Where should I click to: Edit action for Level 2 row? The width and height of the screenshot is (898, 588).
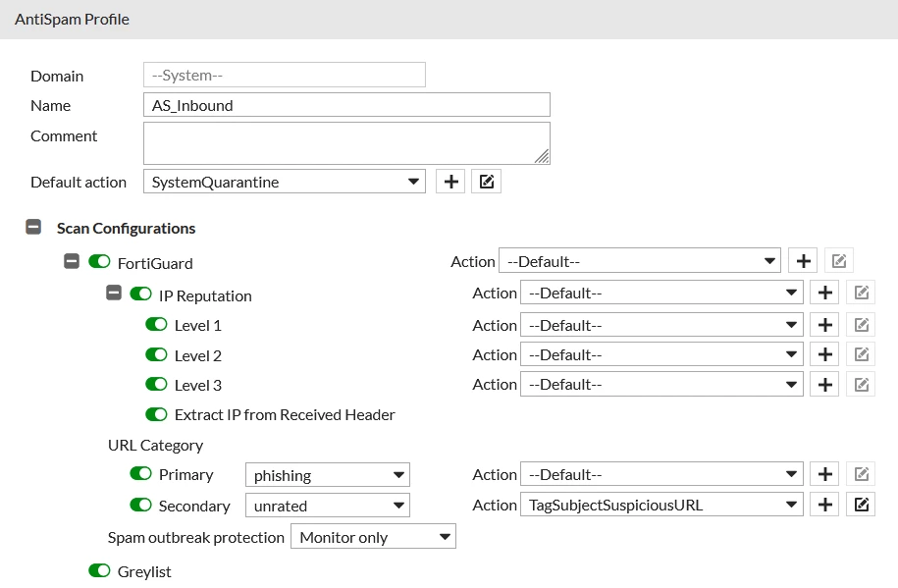pos(861,354)
